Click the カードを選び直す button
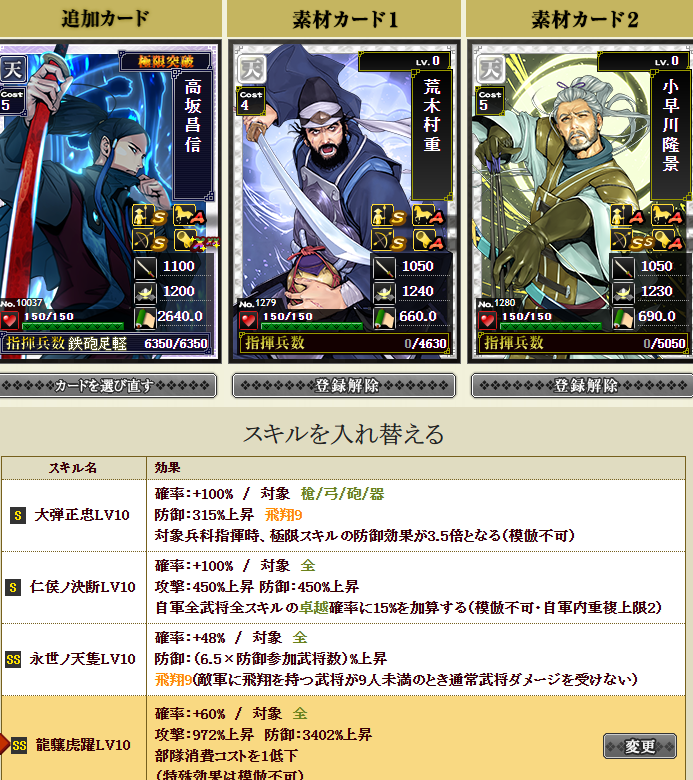Viewport: 693px width, 780px height. [106, 386]
